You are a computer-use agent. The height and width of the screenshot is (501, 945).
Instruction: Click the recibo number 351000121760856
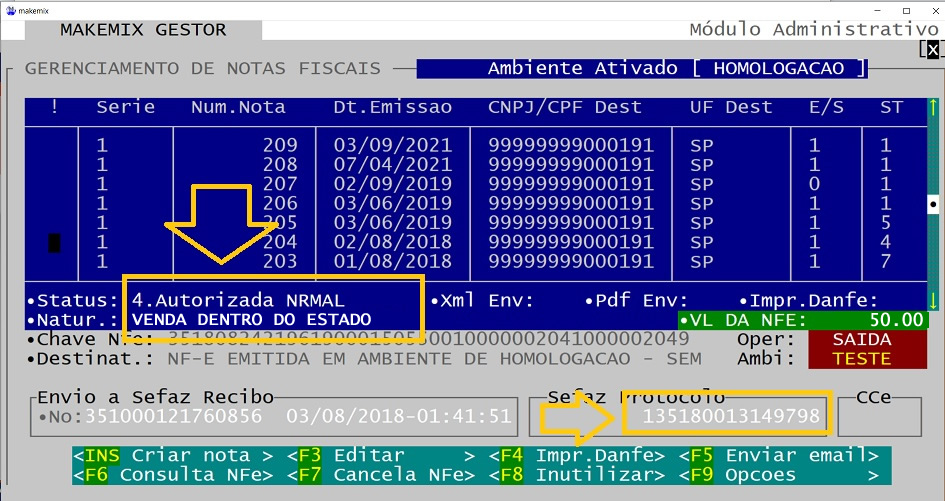pyautogui.click(x=173, y=415)
